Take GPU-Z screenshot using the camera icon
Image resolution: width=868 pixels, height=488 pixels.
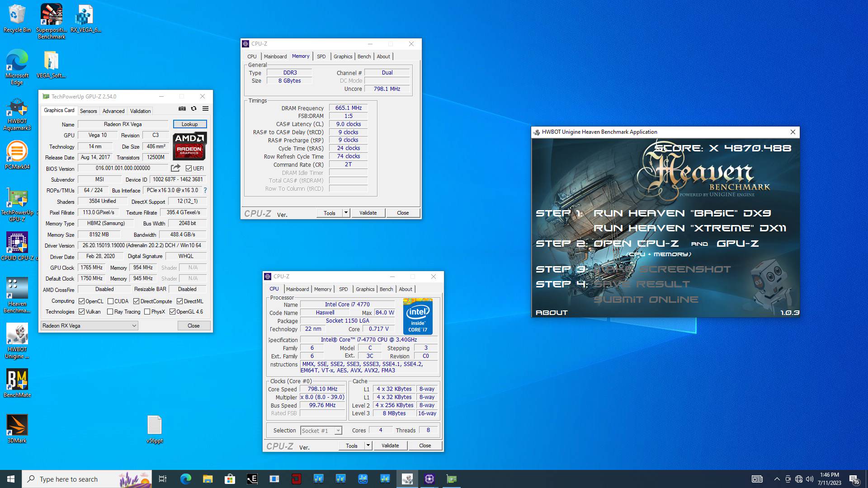[182, 108]
